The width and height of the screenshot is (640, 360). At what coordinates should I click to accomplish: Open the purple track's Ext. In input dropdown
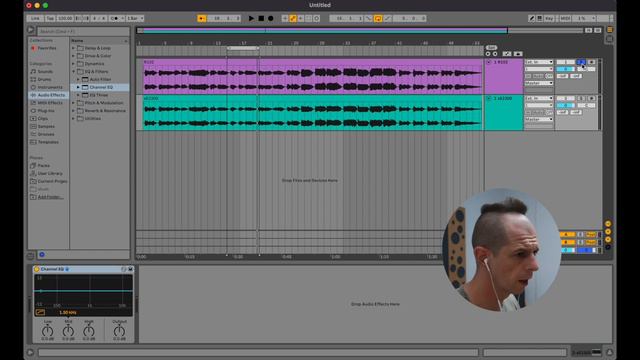tap(539, 62)
